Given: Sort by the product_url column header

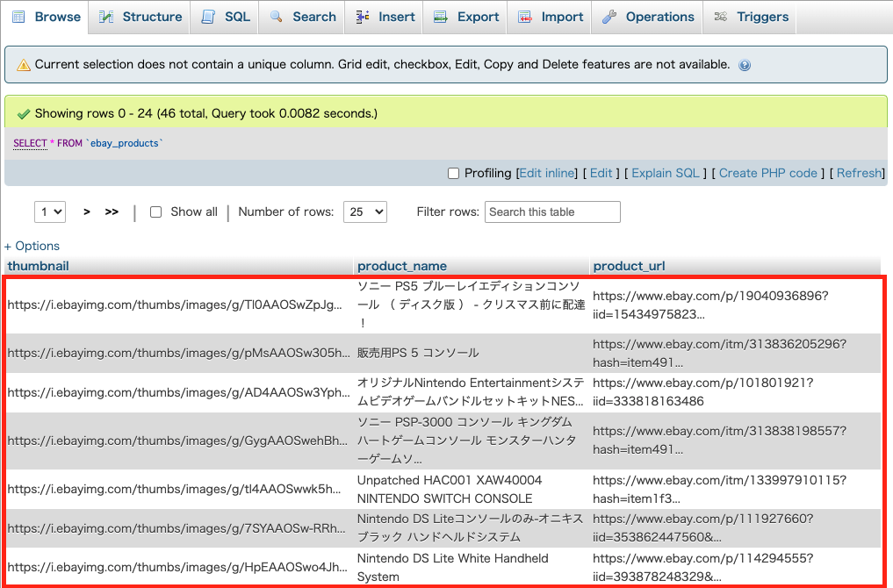Looking at the screenshot, I should (x=629, y=266).
